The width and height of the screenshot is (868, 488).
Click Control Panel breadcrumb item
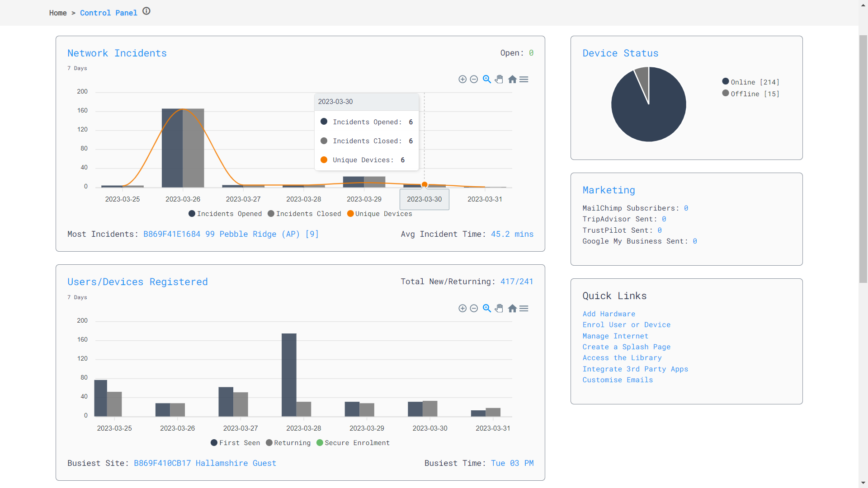point(108,13)
